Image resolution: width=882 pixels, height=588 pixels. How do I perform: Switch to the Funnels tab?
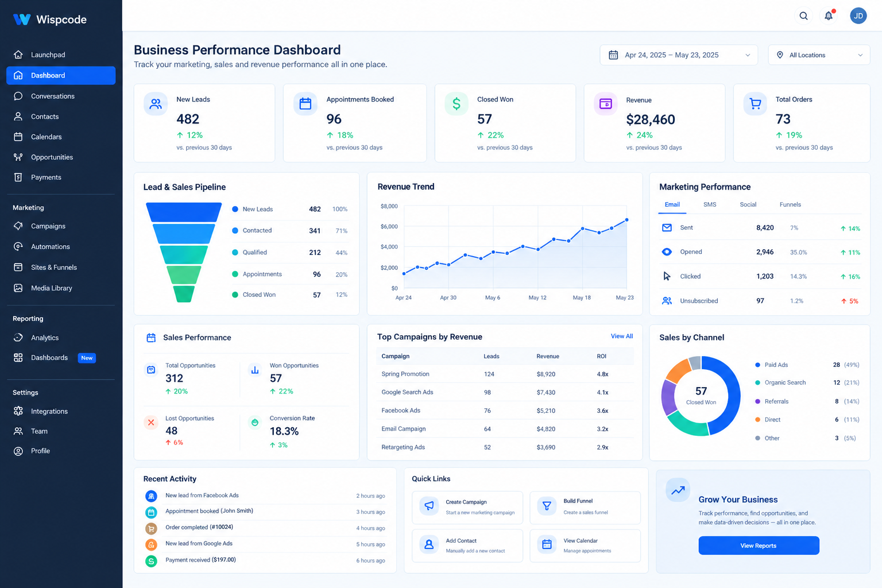point(790,205)
